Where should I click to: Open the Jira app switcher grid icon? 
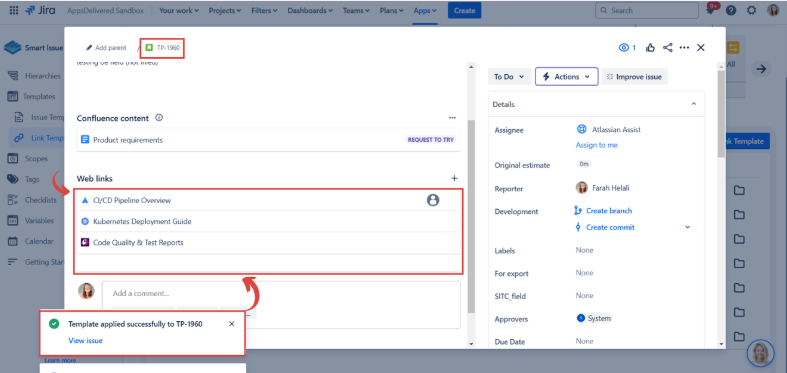pyautogui.click(x=14, y=10)
